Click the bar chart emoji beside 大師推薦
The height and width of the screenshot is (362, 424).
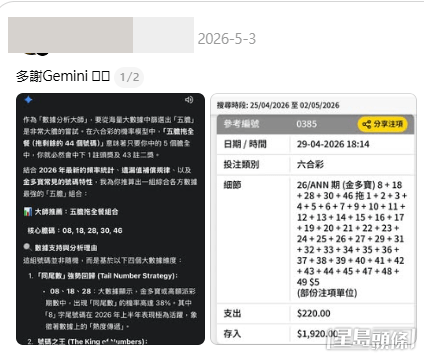[28, 211]
